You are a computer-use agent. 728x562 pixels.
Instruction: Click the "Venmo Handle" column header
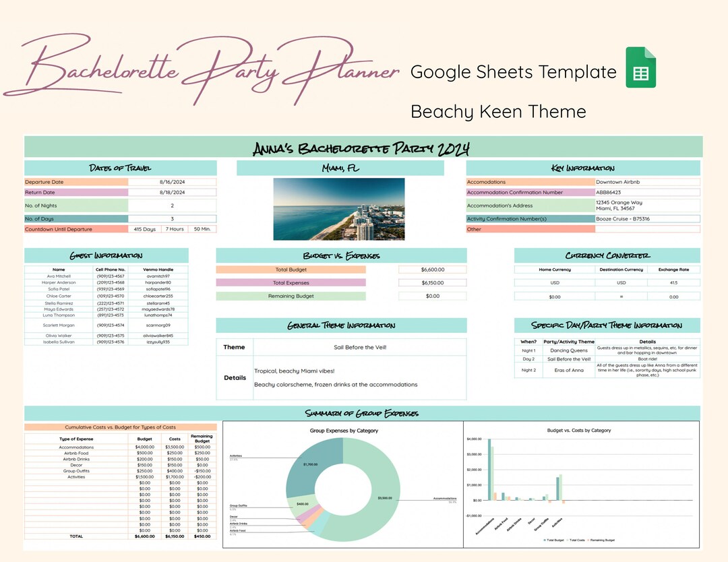(x=158, y=269)
